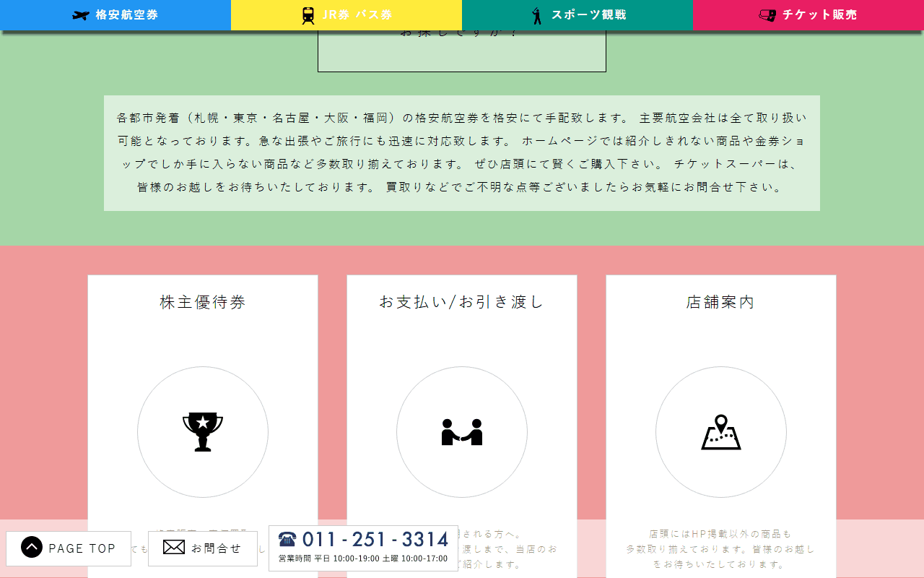Click the trophy icon for 株主優待券
Image resolution: width=924 pixels, height=578 pixels.
(203, 432)
